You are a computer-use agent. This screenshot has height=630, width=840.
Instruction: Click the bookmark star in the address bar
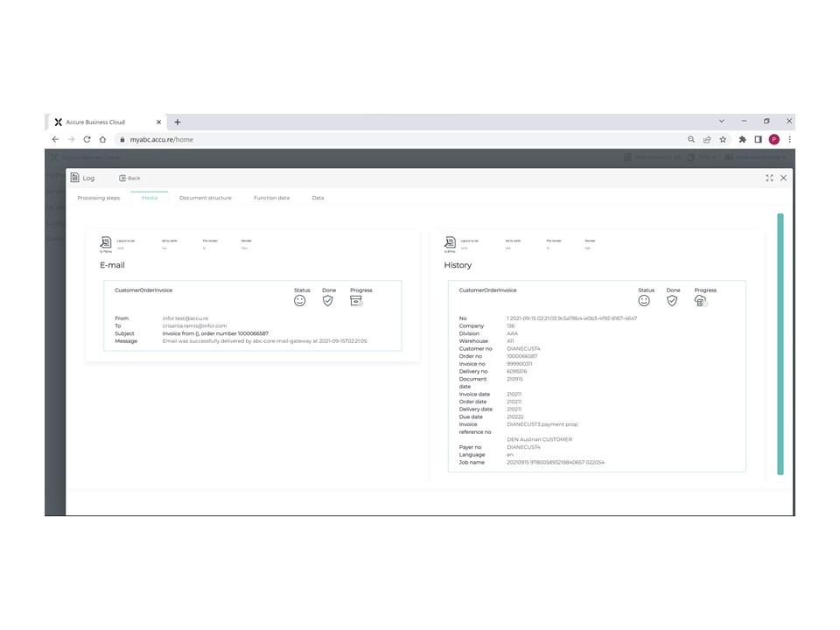coord(723,139)
